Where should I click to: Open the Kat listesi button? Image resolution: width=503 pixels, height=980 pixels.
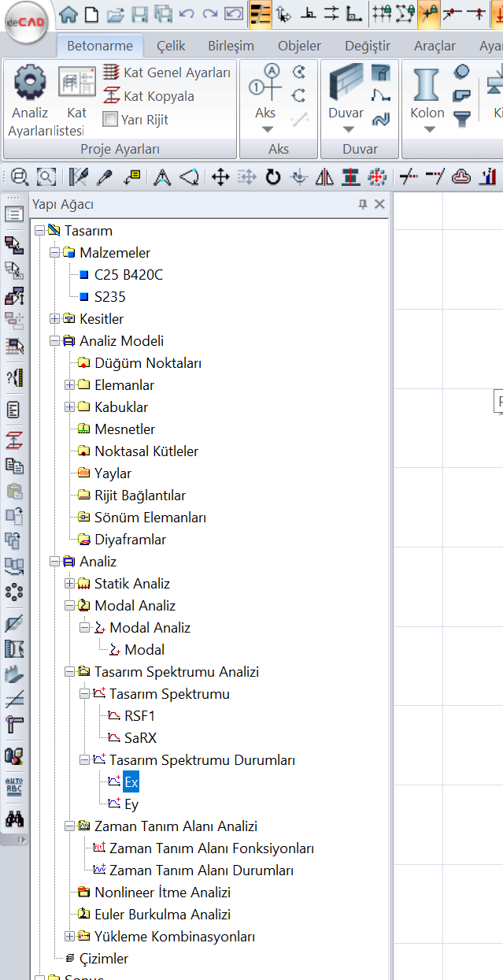coord(76,100)
